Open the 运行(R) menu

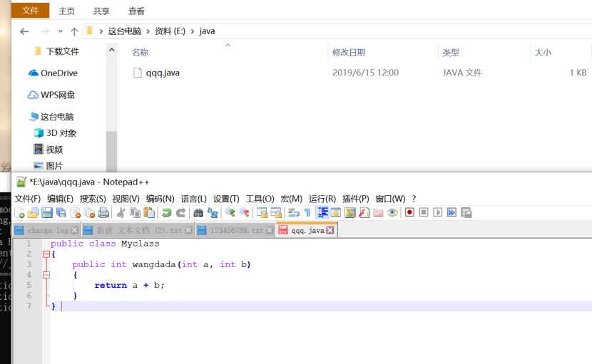(x=322, y=199)
